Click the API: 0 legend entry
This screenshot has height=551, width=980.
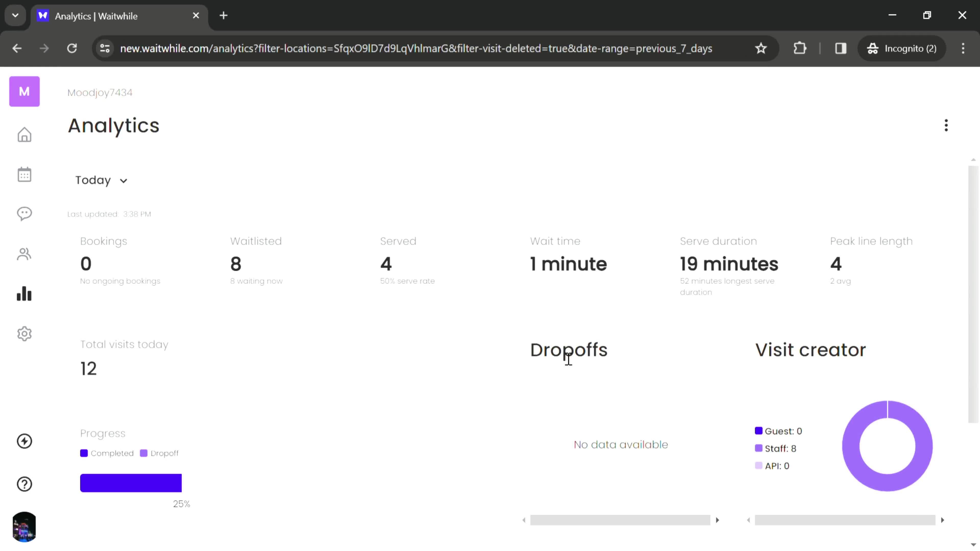pos(772,466)
